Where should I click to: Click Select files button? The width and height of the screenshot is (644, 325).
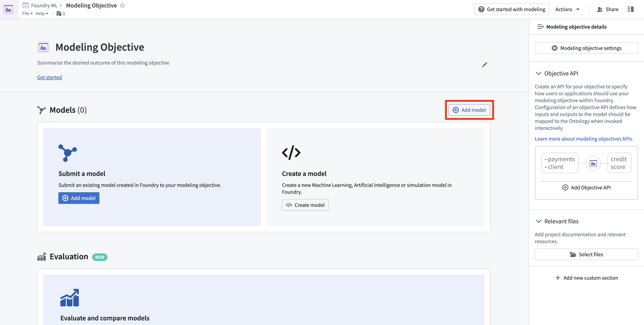pos(586,254)
